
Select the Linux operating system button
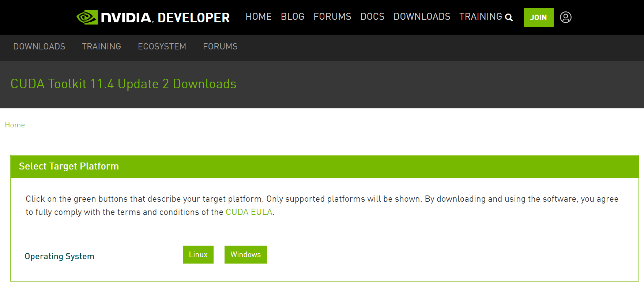point(198,254)
